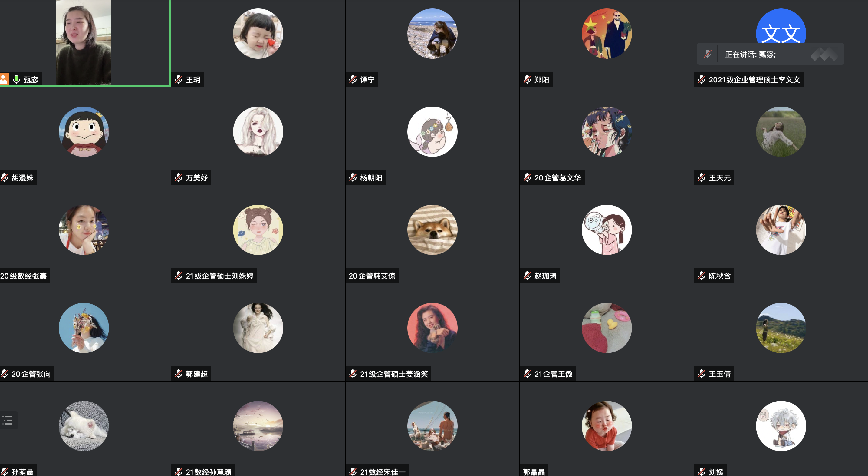Select 甄宓's live video tile
The image size is (868, 476).
tap(85, 43)
